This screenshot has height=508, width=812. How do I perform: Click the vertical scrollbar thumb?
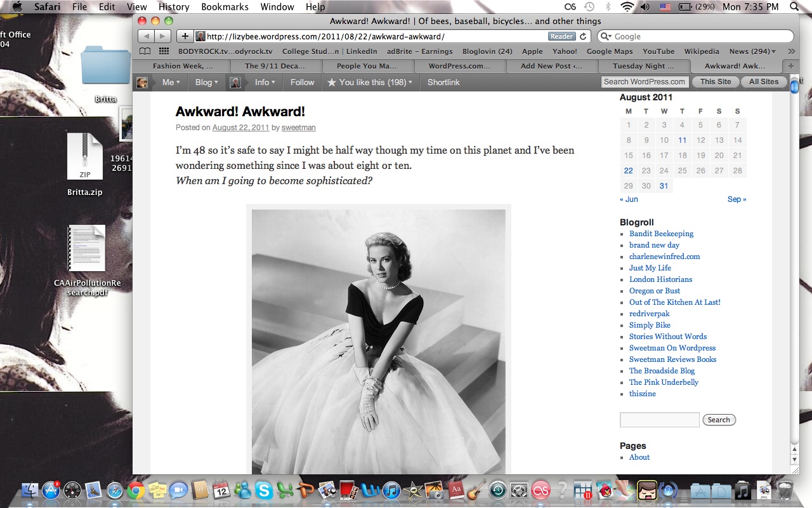pyautogui.click(x=794, y=87)
